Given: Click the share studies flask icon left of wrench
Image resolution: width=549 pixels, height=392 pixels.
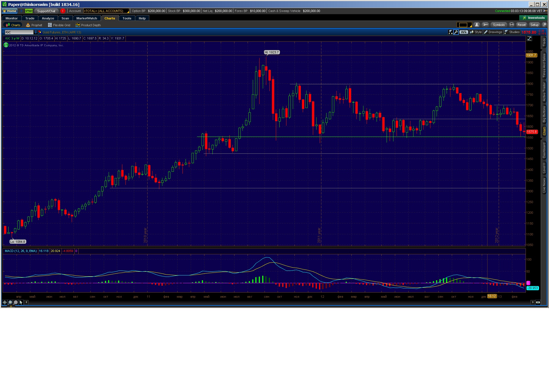Looking at the screenshot, I should pyautogui.click(x=451, y=32).
